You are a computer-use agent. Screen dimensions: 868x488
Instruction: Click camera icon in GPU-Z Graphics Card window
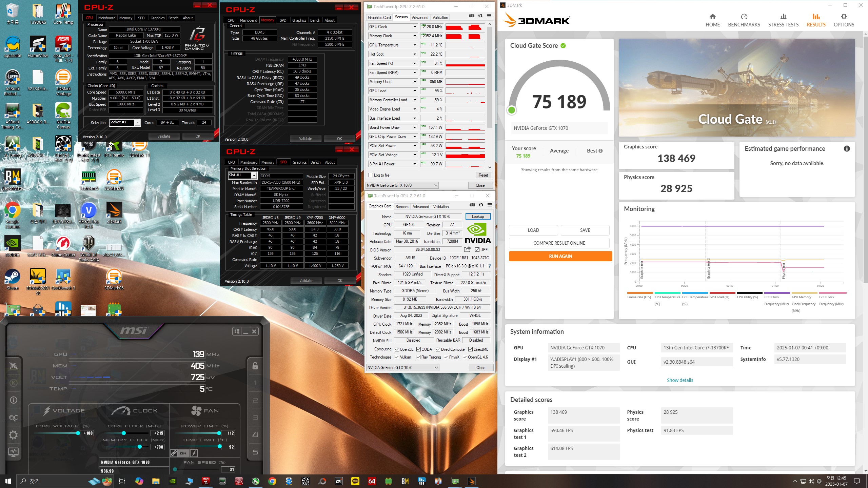click(472, 205)
